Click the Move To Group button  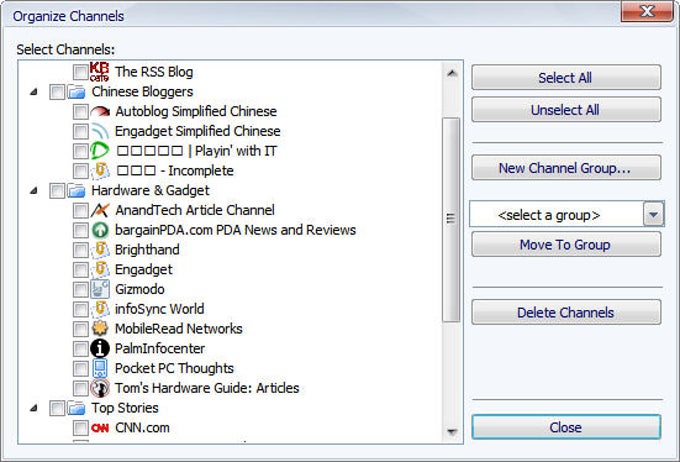[566, 245]
